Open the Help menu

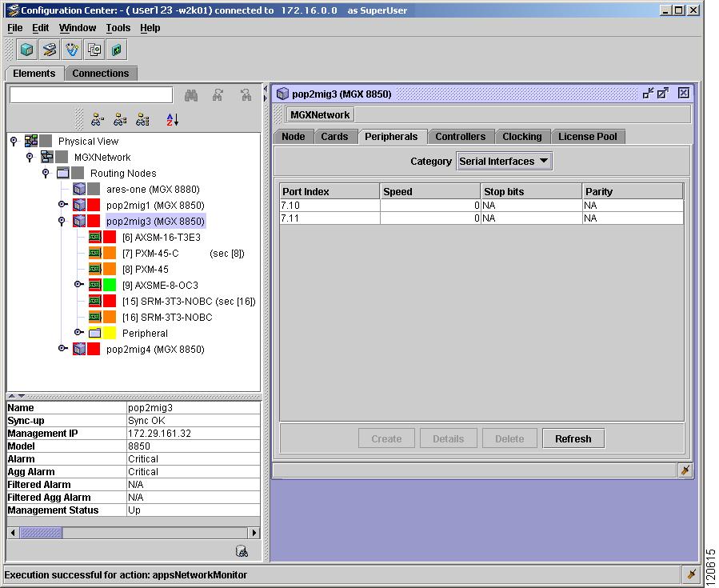point(150,28)
